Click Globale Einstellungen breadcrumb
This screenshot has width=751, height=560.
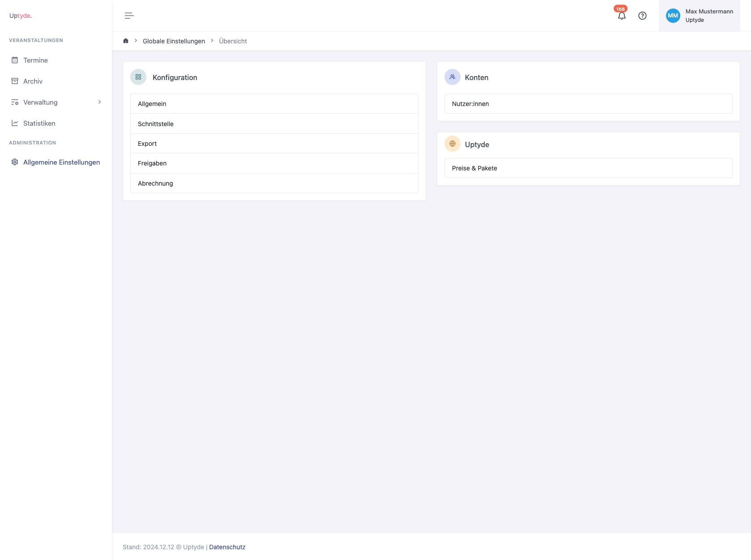tap(174, 41)
